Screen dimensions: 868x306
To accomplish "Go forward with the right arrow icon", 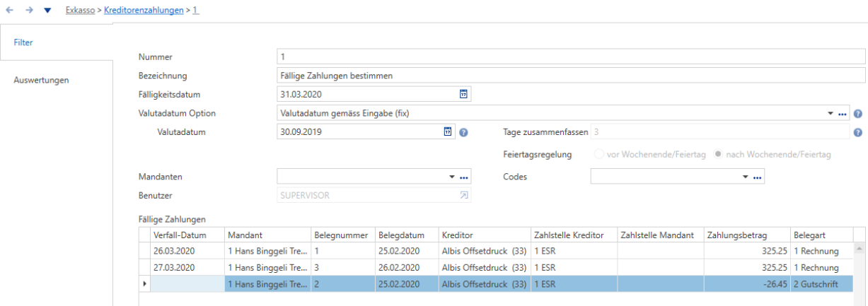I will coord(28,11).
